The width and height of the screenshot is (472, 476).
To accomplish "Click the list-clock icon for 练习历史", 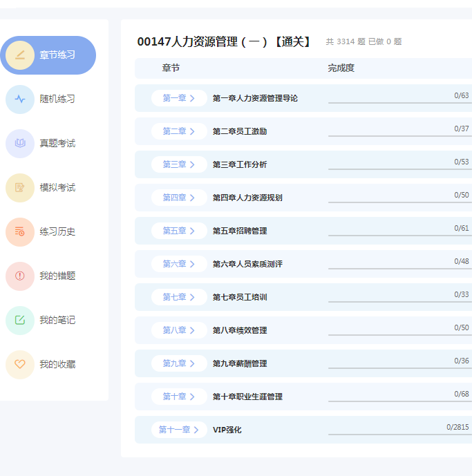I will point(20,232).
